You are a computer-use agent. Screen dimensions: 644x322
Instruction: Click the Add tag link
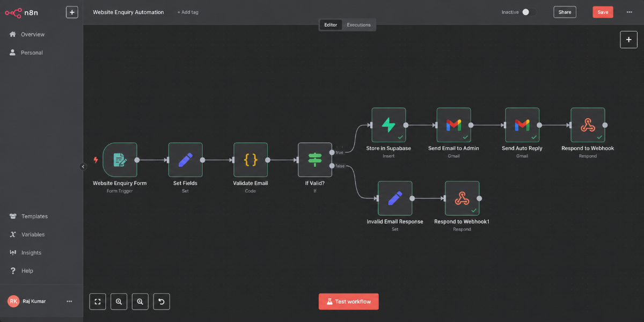(x=188, y=12)
